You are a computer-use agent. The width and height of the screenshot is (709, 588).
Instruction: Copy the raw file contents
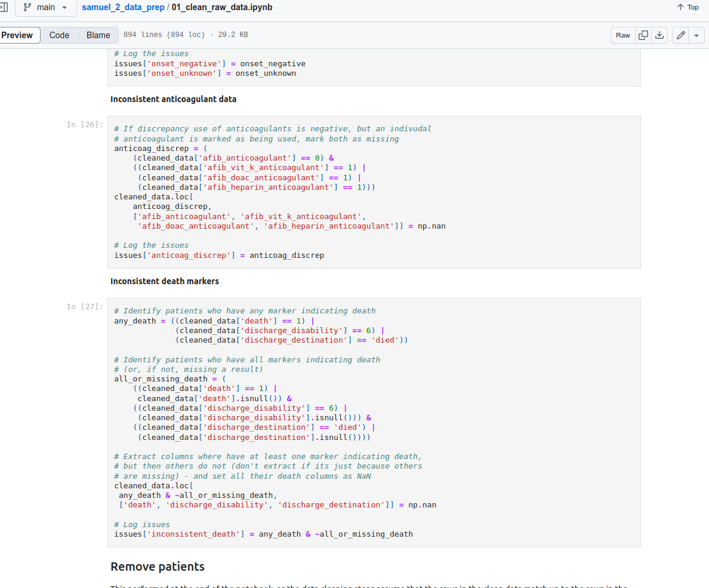click(x=643, y=35)
